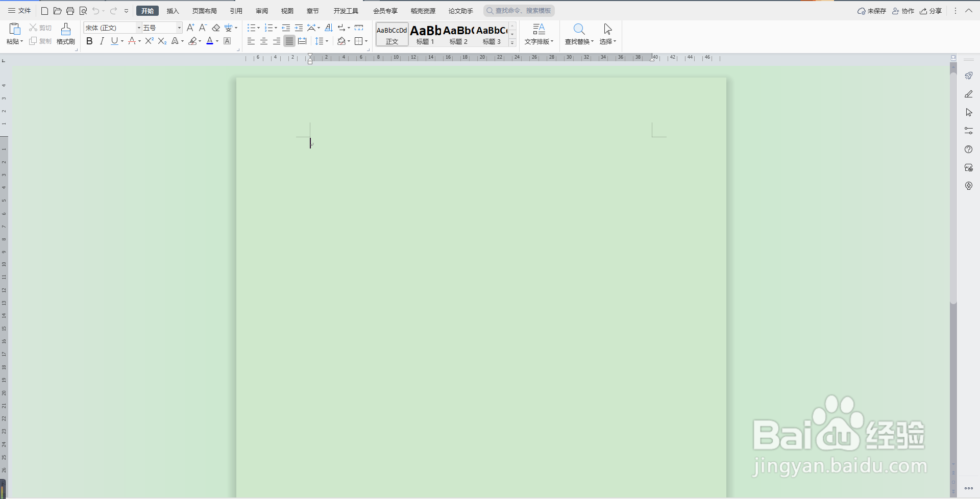Toggle italic formatting
Viewport: 980px width, 499px height.
[x=102, y=41]
